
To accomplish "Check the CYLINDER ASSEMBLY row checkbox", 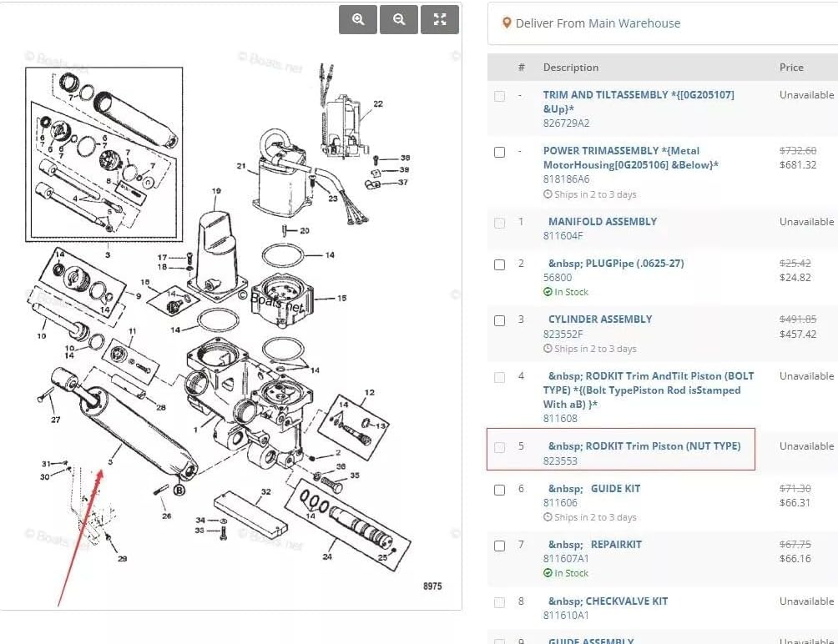I will point(500,321).
